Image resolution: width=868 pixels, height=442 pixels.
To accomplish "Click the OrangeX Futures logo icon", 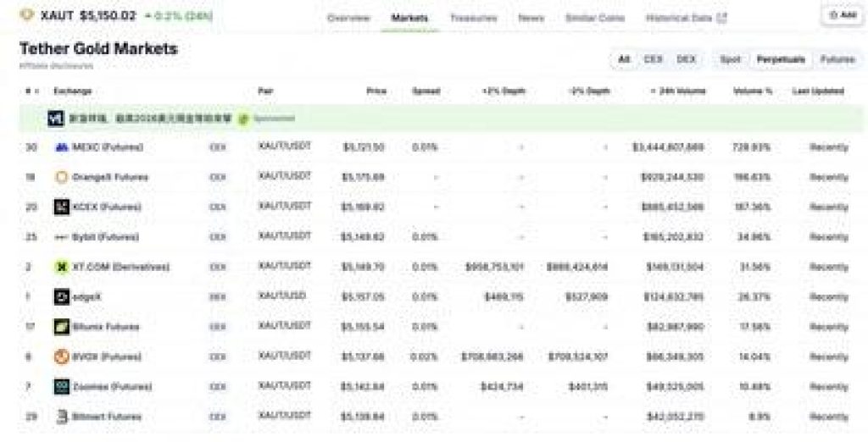I will 61,177.
